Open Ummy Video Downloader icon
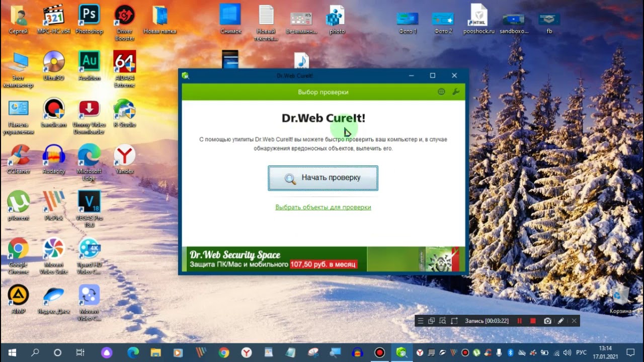This screenshot has width=644, height=362. pos(89,116)
